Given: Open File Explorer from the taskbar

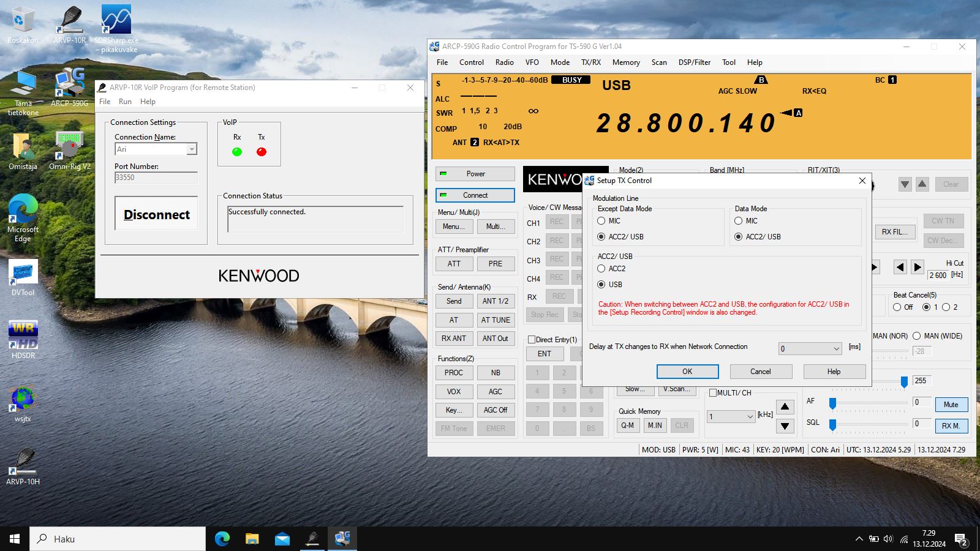Looking at the screenshot, I should coord(252,539).
